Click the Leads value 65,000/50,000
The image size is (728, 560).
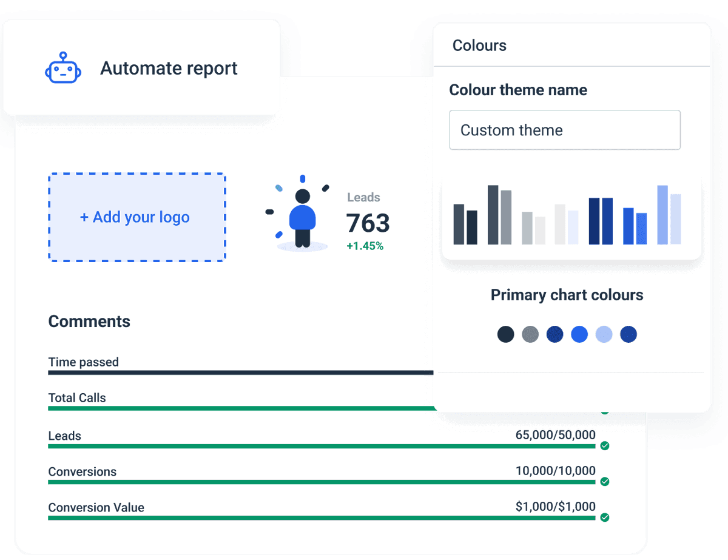pyautogui.click(x=554, y=435)
